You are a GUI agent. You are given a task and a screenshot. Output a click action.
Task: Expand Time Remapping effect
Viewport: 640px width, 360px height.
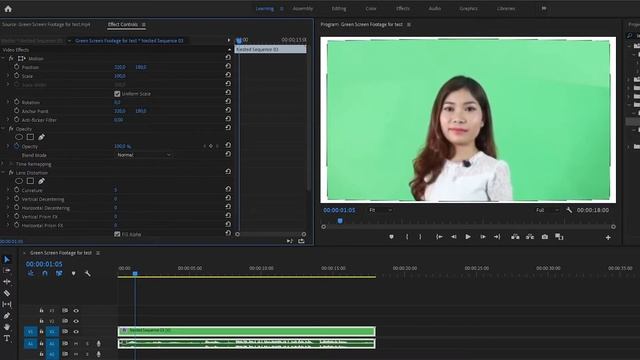(3, 164)
